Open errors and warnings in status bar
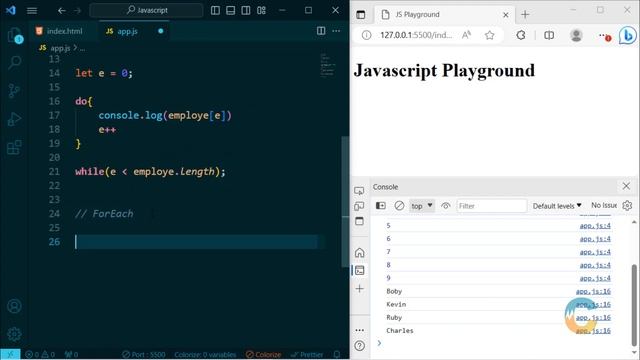640x360 pixels. pyautogui.click(x=40, y=354)
